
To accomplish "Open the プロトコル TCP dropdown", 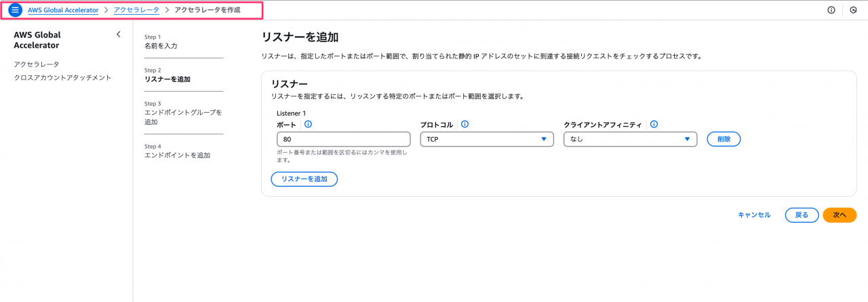I will point(487,139).
